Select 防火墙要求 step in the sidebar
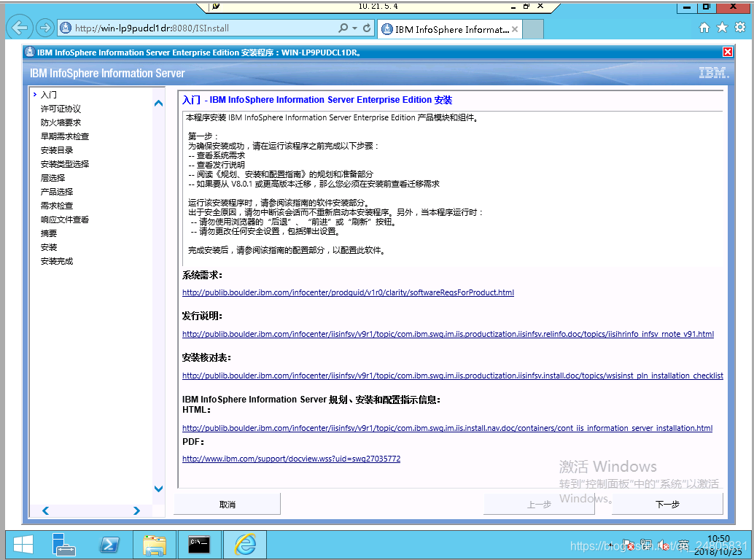This screenshot has width=754, height=560. pyautogui.click(x=61, y=122)
